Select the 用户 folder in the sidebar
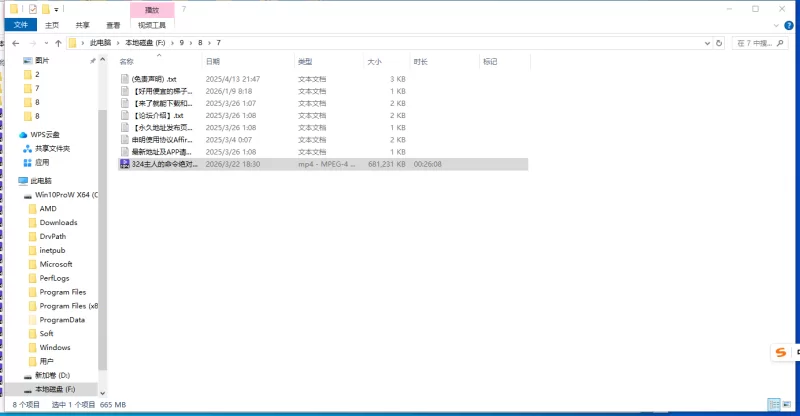 click(46, 361)
